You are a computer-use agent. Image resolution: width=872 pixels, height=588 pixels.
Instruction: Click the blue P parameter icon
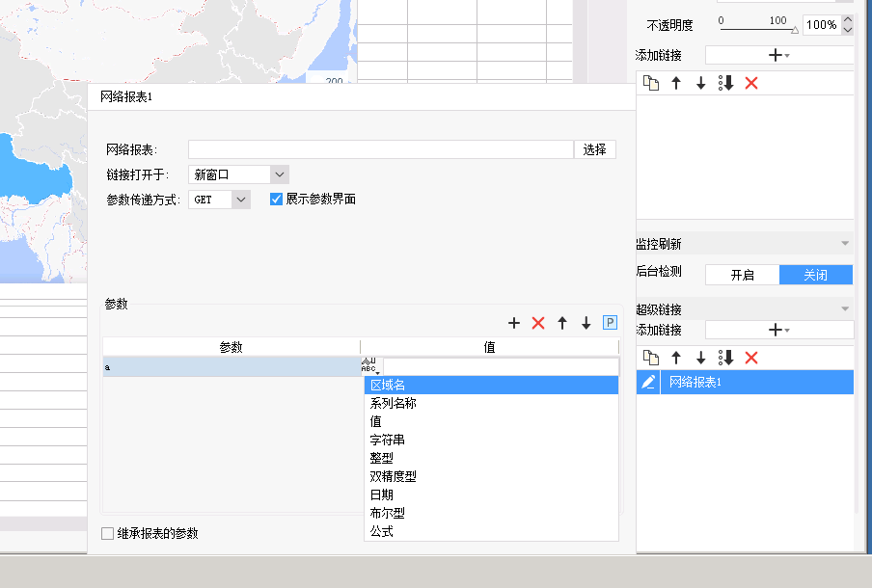610,322
